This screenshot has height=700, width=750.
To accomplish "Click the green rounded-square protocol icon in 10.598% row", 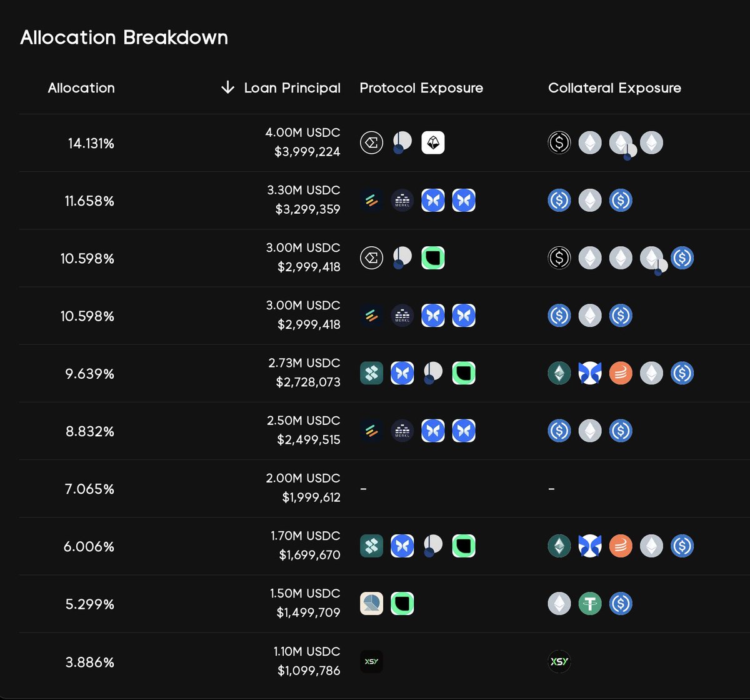I will click(x=433, y=258).
